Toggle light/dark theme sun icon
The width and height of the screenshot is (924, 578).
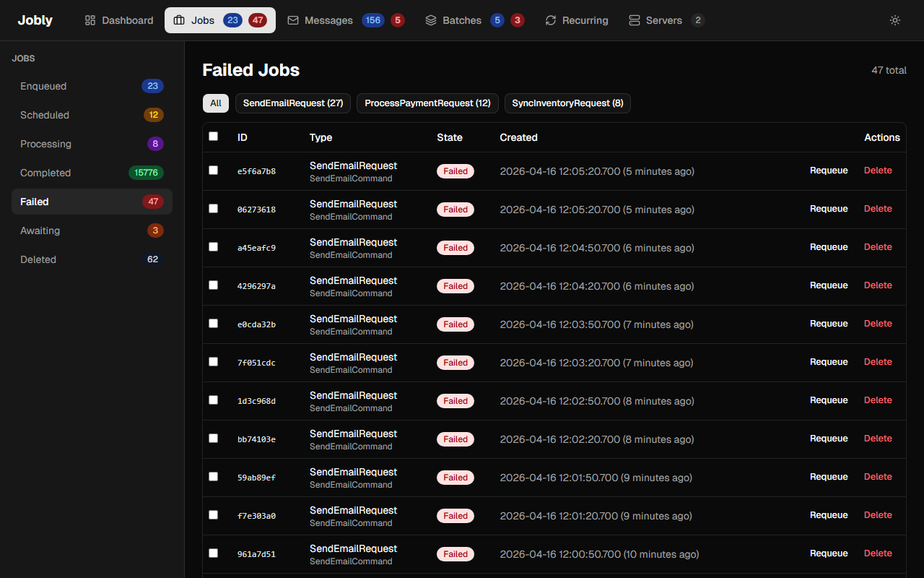tap(895, 20)
